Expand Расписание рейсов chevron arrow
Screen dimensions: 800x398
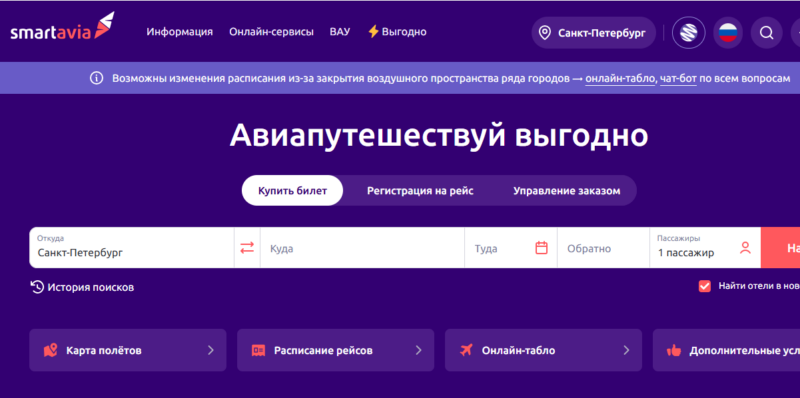pos(418,350)
